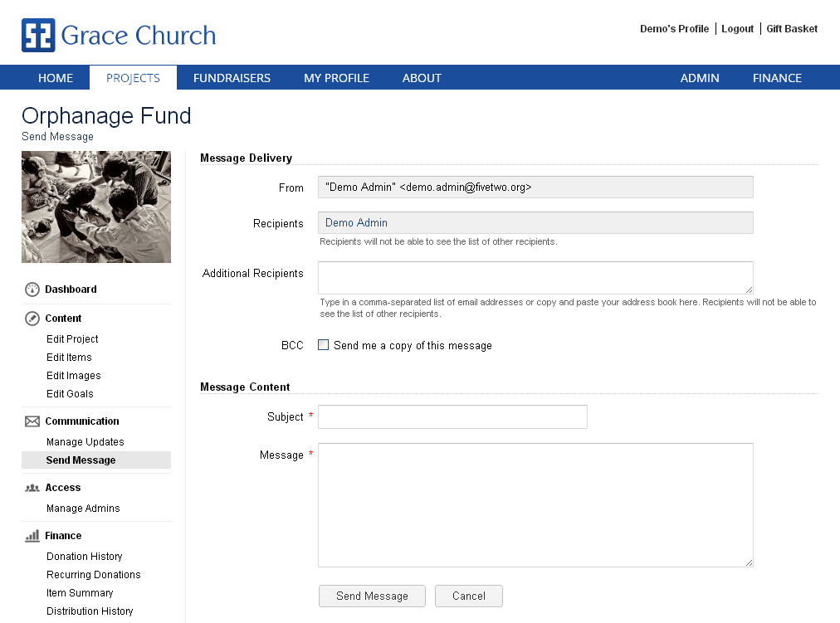The image size is (840, 623).
Task: Open Demo's Profile link
Action: [x=674, y=29]
